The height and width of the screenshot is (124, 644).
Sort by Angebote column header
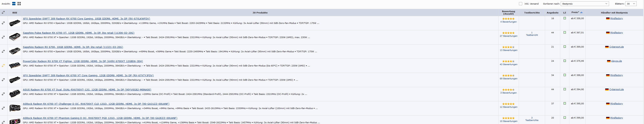click(552, 13)
